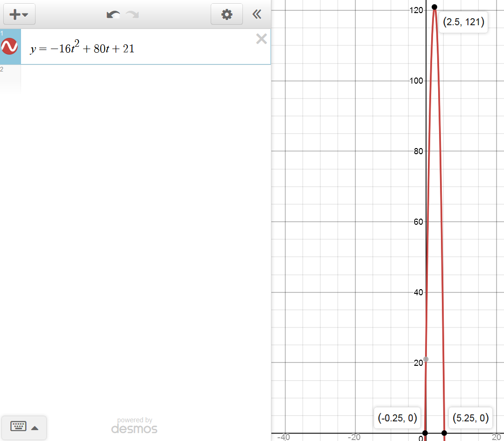Hide the red parabola via expression 1 icon
This screenshot has height=441, width=504.
coord(10,47)
